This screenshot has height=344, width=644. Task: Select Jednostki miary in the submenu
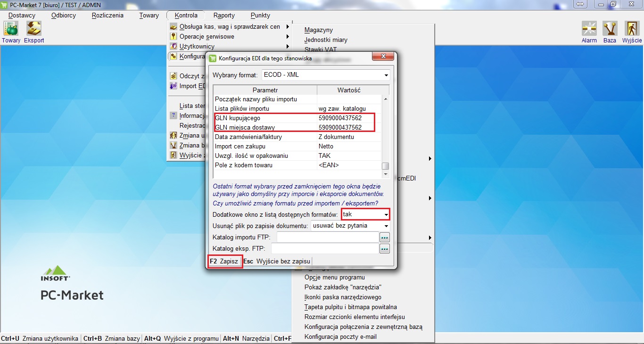coord(326,40)
